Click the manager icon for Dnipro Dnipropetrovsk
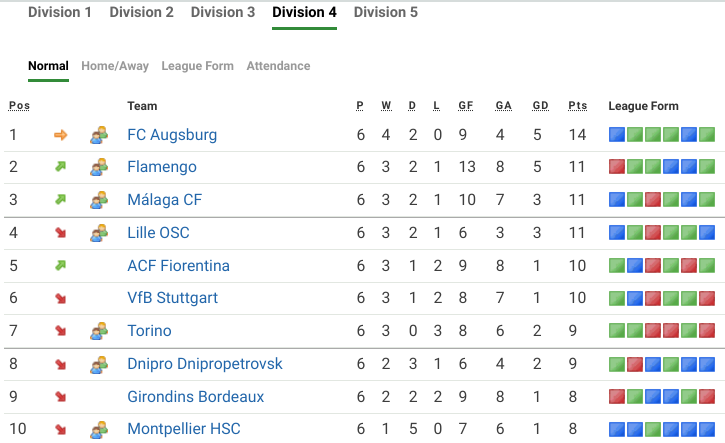The width and height of the screenshot is (725, 443). [x=98, y=364]
